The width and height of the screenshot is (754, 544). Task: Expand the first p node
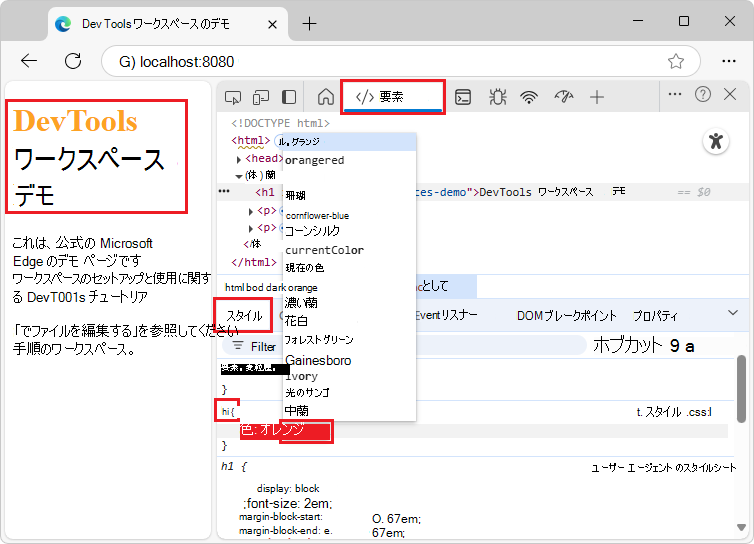251,211
